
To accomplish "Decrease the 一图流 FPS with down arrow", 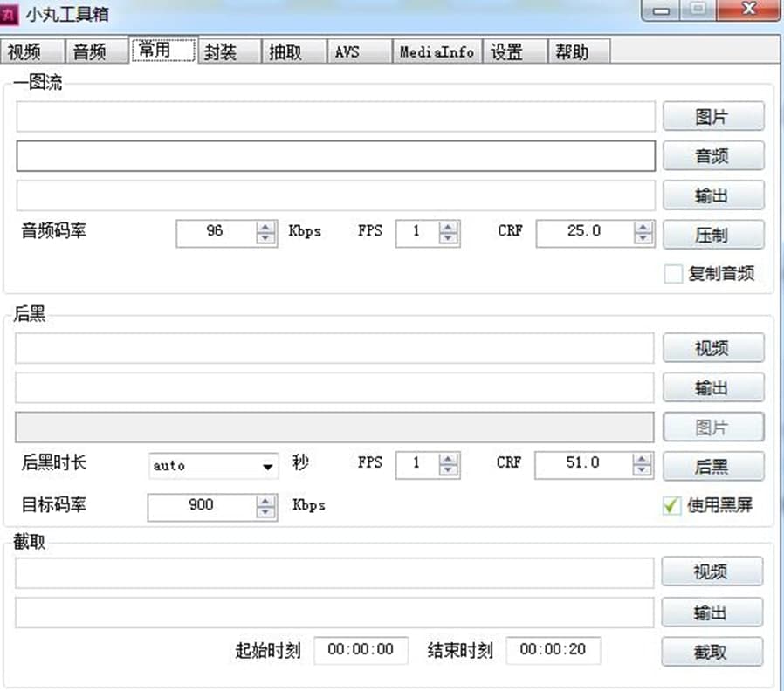I will pos(449,238).
